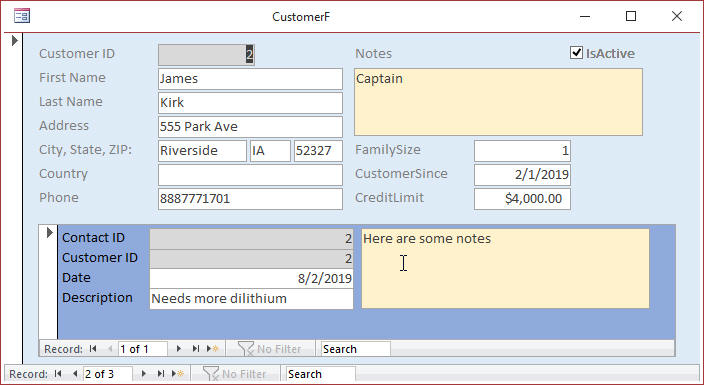Image resolution: width=704 pixels, height=385 pixels.
Task: Go to last record in main navigator
Action: coord(161,374)
